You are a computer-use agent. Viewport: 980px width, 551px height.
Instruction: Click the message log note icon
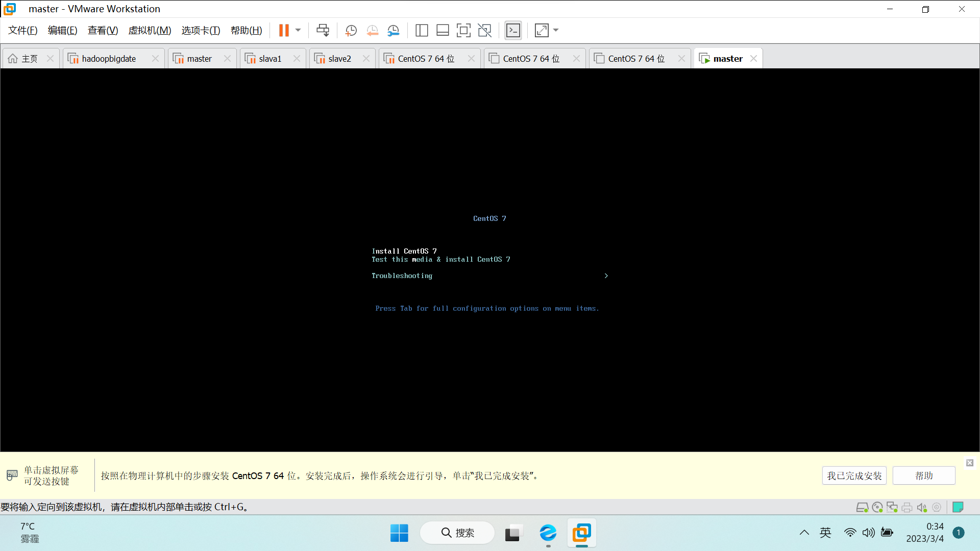(958, 507)
